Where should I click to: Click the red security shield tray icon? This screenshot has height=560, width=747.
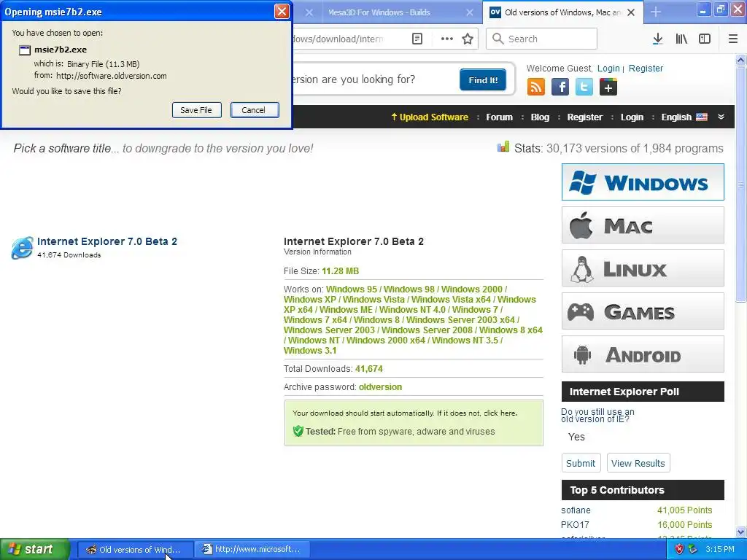pos(679,550)
